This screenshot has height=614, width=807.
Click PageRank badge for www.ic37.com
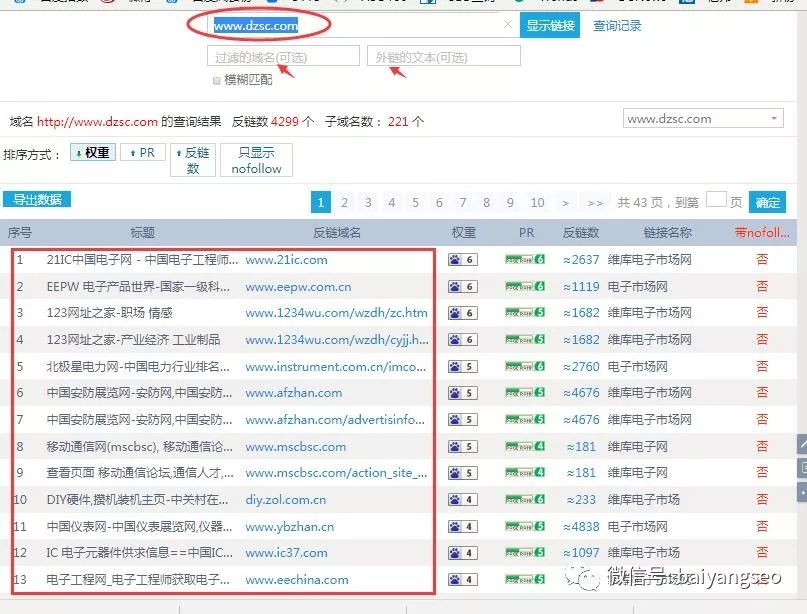tap(525, 552)
